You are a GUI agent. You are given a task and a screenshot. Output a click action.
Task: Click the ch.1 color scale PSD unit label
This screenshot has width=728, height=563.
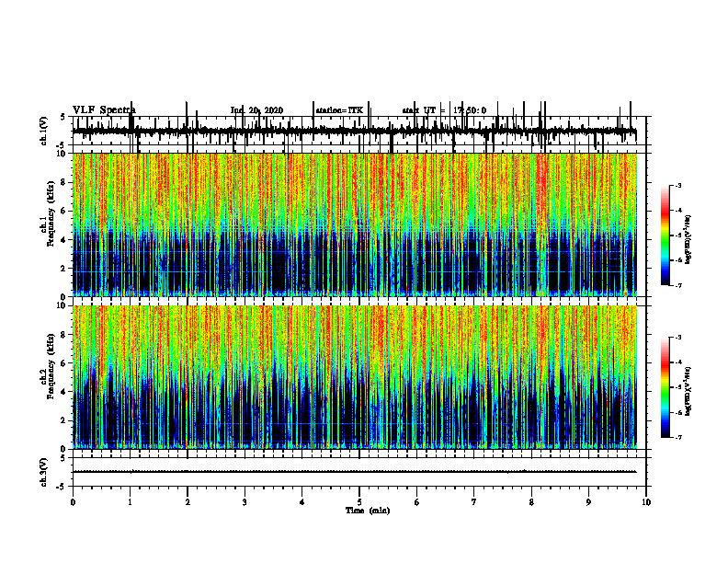click(x=688, y=239)
